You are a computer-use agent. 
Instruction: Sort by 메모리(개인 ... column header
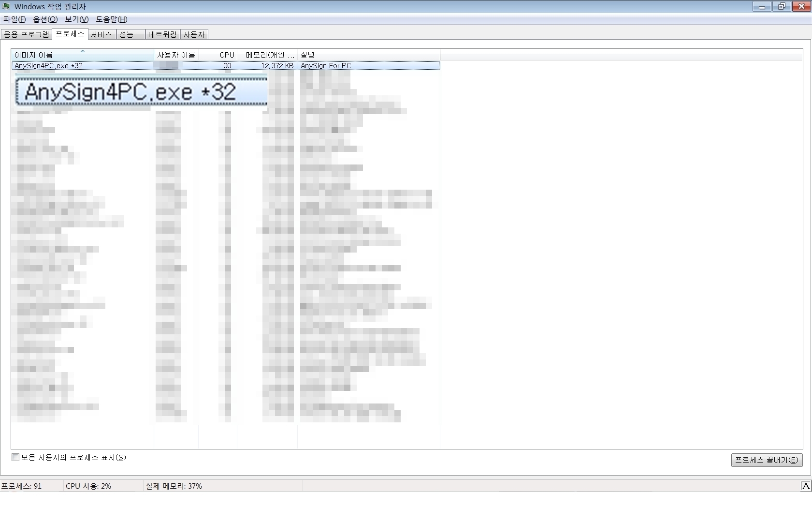[x=267, y=55]
